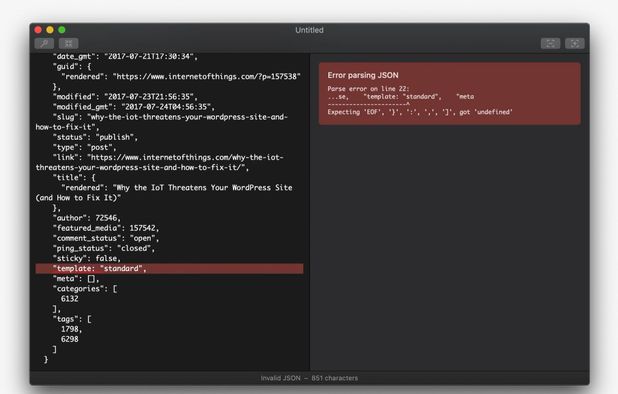Image resolution: width=618 pixels, height=394 pixels.
Task: Click the "...se, "template: "standard"" error snippet line
Action: pyautogui.click(x=401, y=97)
